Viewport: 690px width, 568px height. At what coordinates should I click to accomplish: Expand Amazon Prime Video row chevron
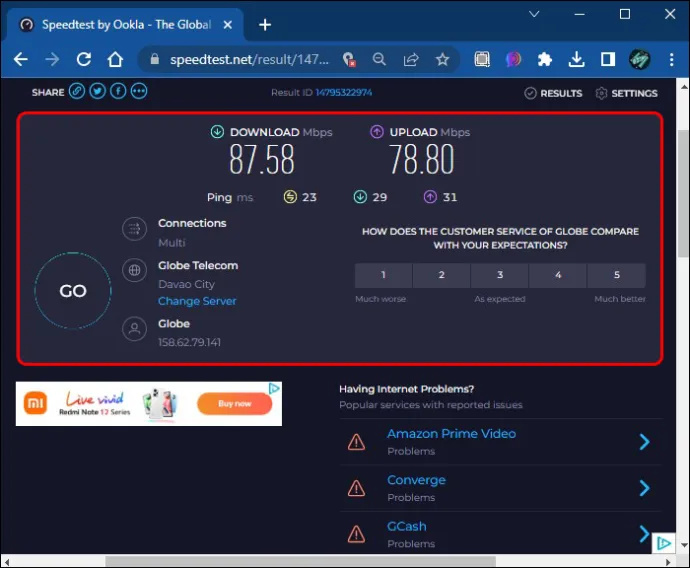[644, 442]
